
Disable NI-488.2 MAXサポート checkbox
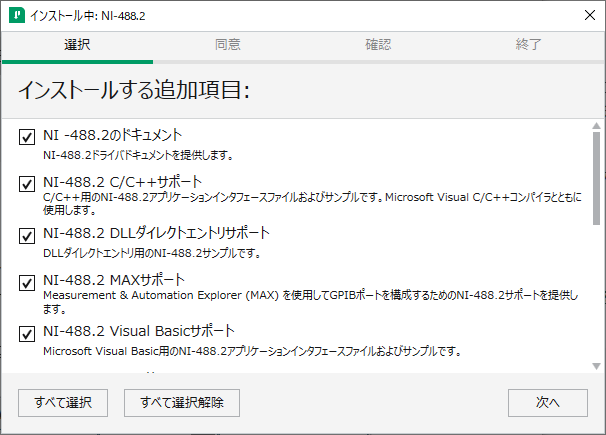(27, 283)
